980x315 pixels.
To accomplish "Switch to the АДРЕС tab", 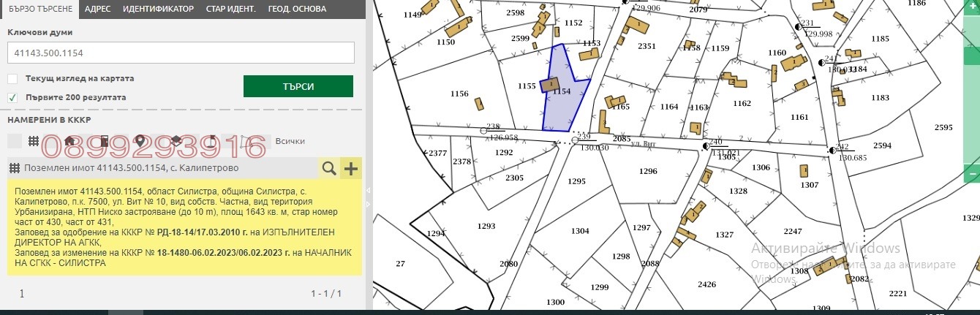I will pyautogui.click(x=97, y=10).
